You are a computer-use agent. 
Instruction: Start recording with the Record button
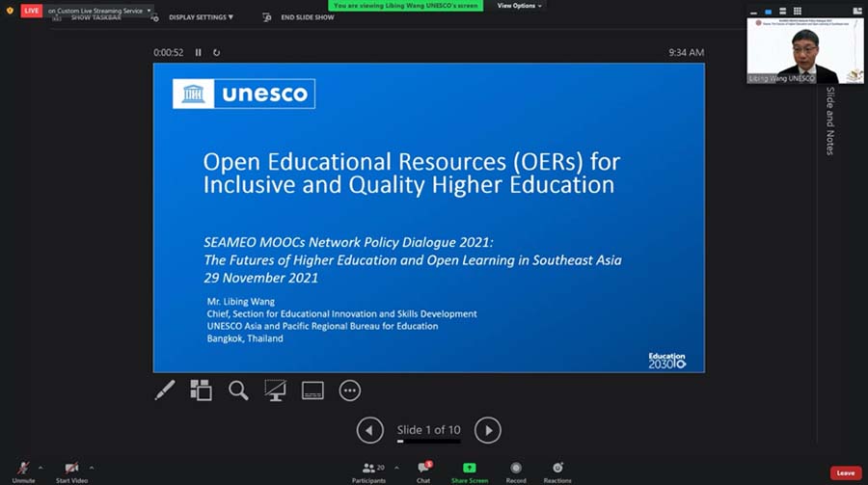coord(516,472)
